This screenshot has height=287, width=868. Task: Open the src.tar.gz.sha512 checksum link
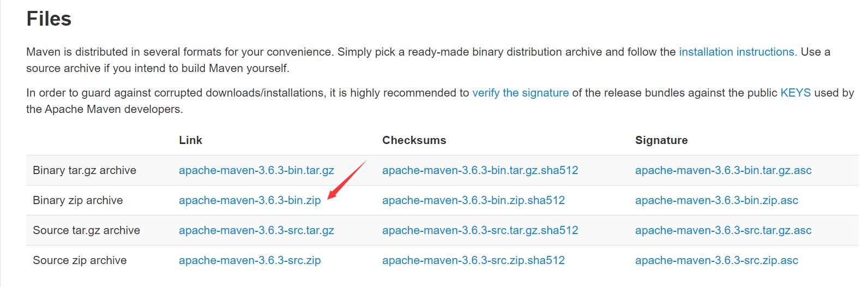coord(480,230)
